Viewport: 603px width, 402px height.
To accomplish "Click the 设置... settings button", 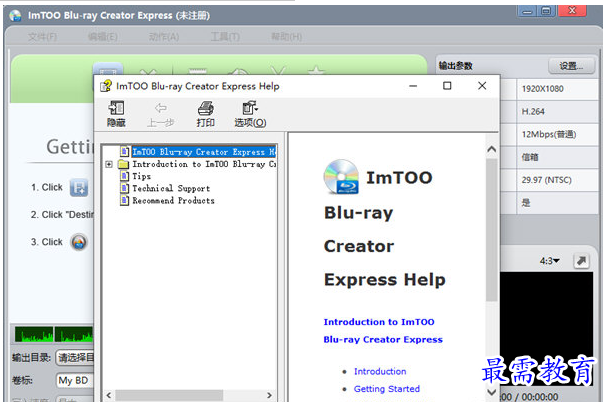I will [571, 66].
